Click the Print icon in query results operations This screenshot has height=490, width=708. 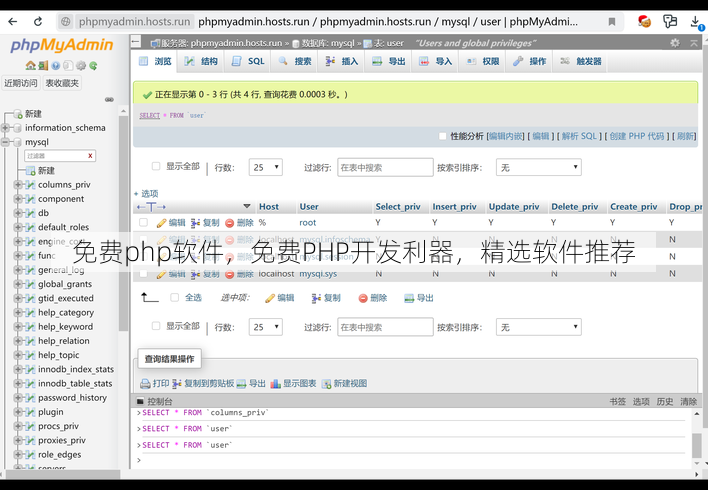145,384
